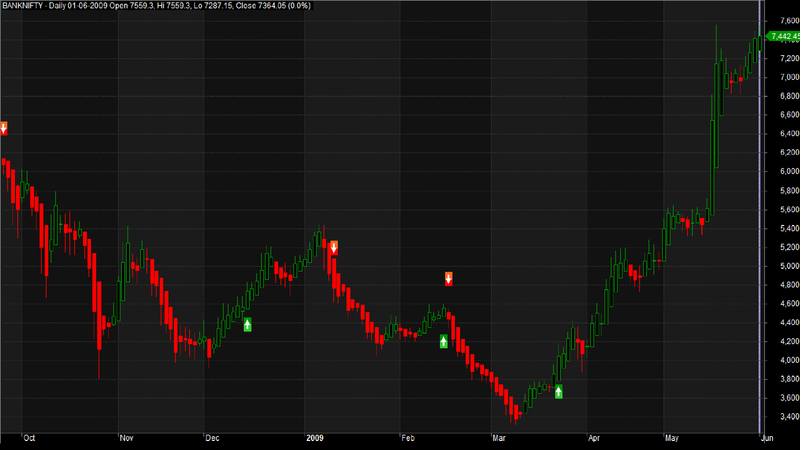
Task: Click the green buy arrow below the mid-February candles
Action: click(444, 341)
